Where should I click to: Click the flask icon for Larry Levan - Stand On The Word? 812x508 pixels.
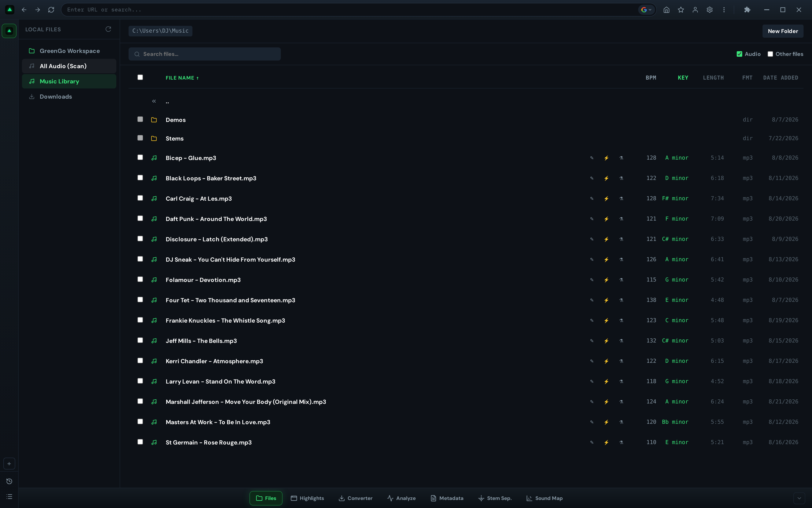[621, 382]
